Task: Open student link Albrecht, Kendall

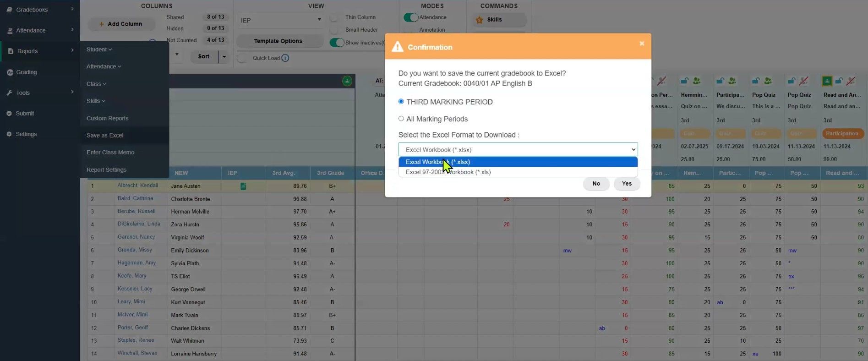Action: pos(137,186)
